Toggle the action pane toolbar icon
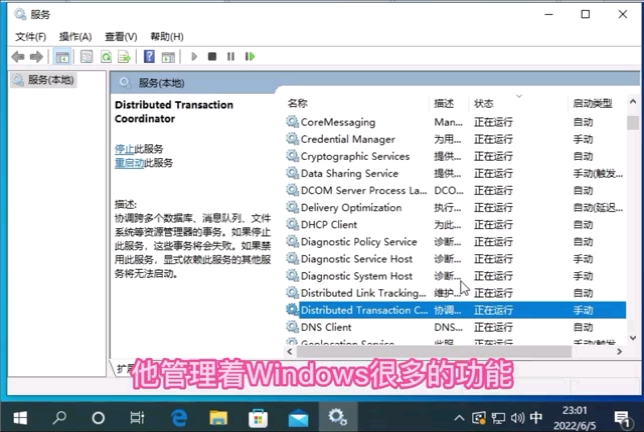 point(168,57)
